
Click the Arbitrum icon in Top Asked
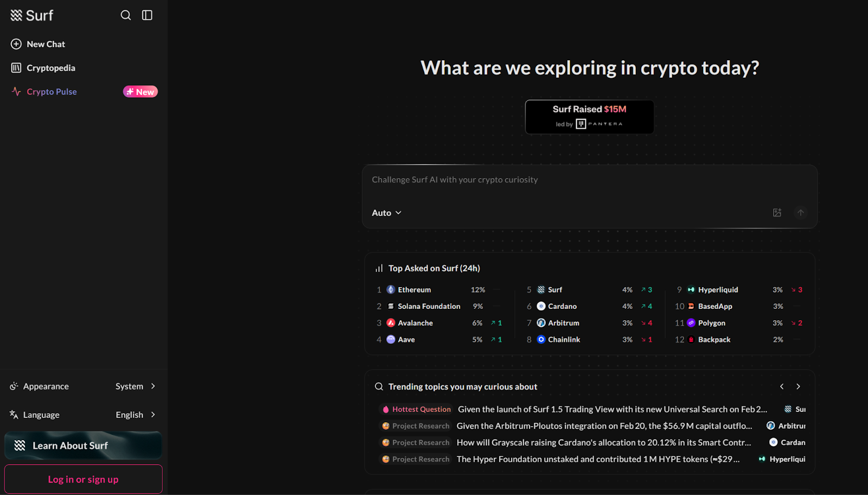(x=541, y=323)
